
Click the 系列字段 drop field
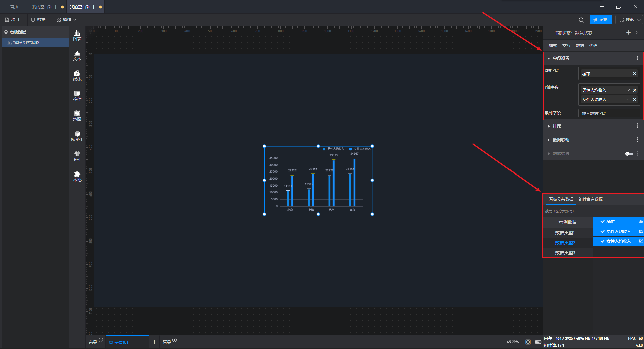point(609,113)
